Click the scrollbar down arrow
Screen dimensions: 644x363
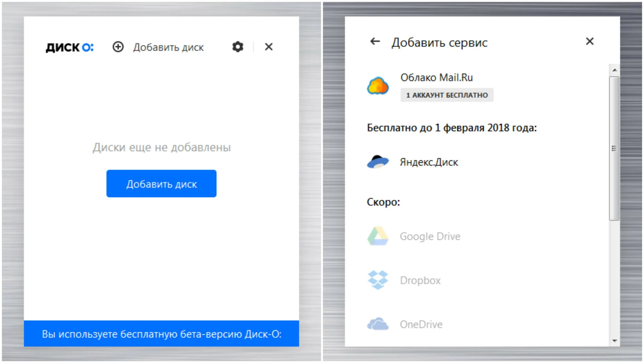(615, 340)
